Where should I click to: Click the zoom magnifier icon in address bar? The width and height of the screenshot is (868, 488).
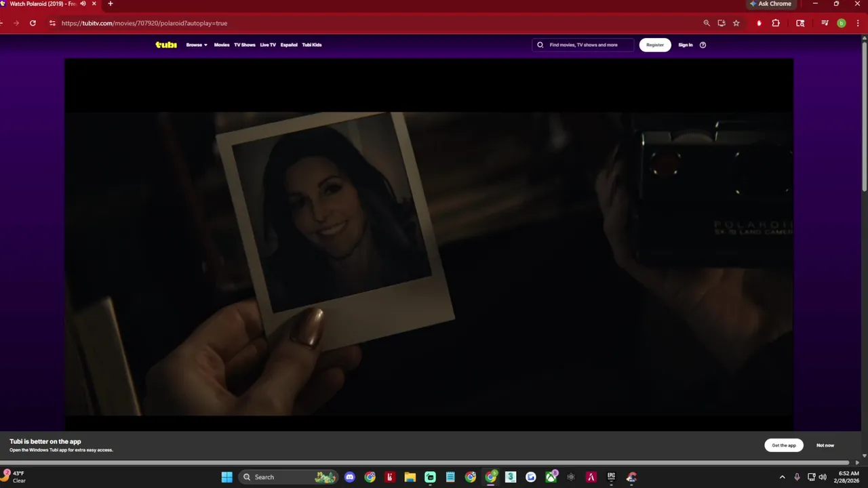click(x=707, y=23)
